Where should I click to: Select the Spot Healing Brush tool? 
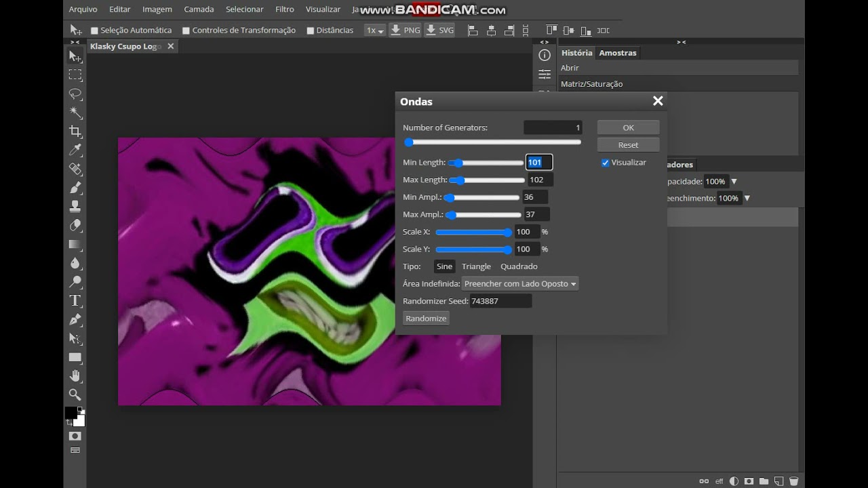click(x=75, y=169)
